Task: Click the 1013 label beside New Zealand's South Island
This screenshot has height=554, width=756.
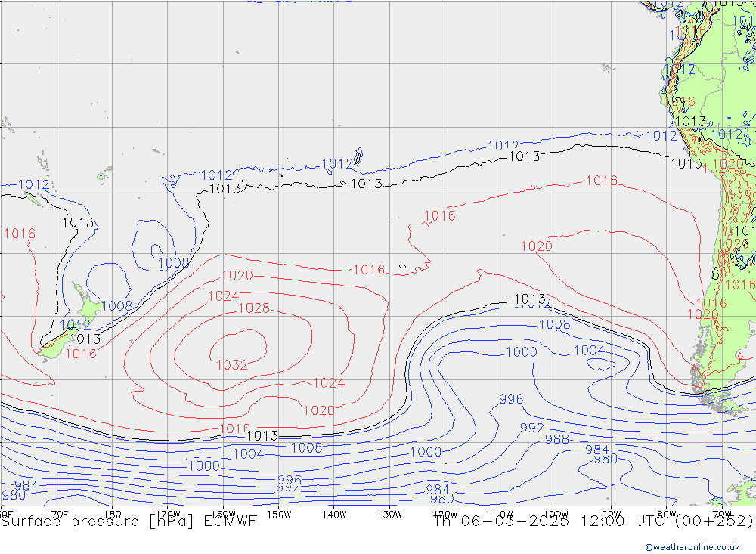Action: [x=85, y=339]
